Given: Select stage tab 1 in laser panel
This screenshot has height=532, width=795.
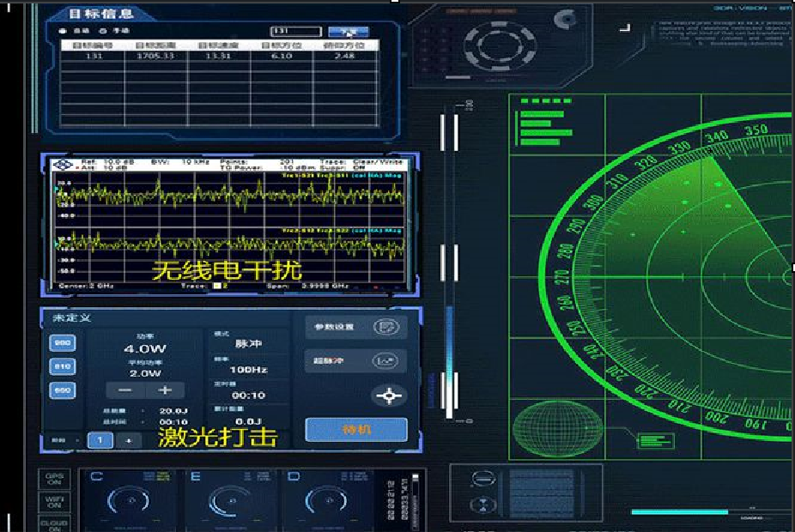Looking at the screenshot, I should pyautogui.click(x=100, y=440).
